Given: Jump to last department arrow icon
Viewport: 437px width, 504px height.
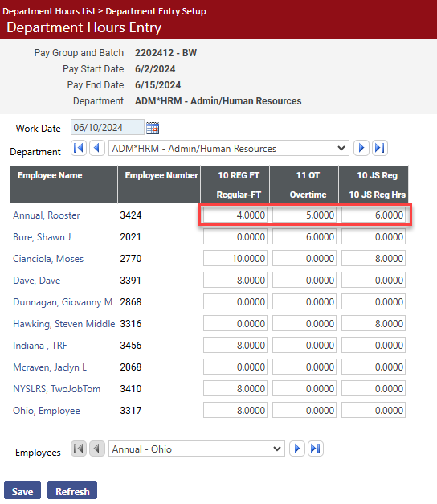Looking at the screenshot, I should click(380, 148).
